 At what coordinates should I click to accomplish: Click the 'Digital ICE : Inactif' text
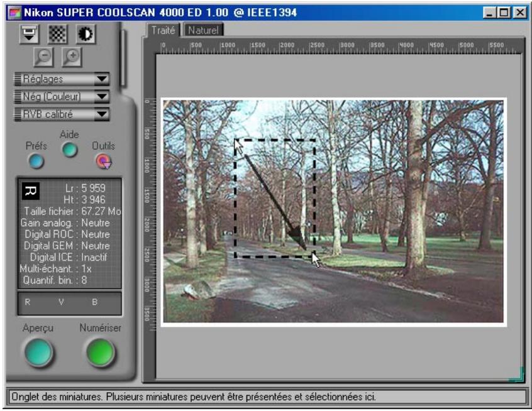point(69,258)
